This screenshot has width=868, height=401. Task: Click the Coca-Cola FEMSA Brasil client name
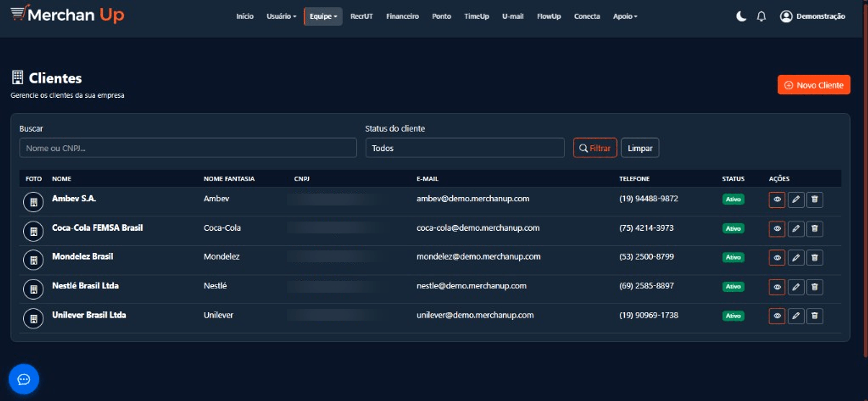[x=97, y=228]
